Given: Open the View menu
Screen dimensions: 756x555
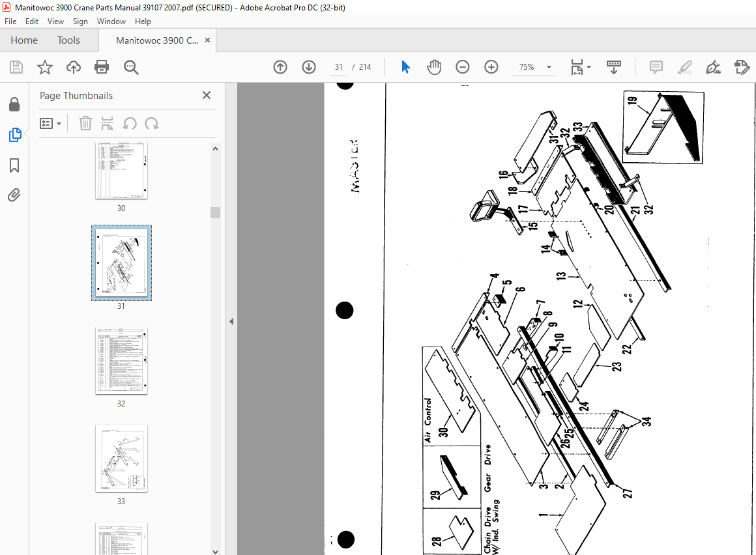Looking at the screenshot, I should tap(55, 21).
